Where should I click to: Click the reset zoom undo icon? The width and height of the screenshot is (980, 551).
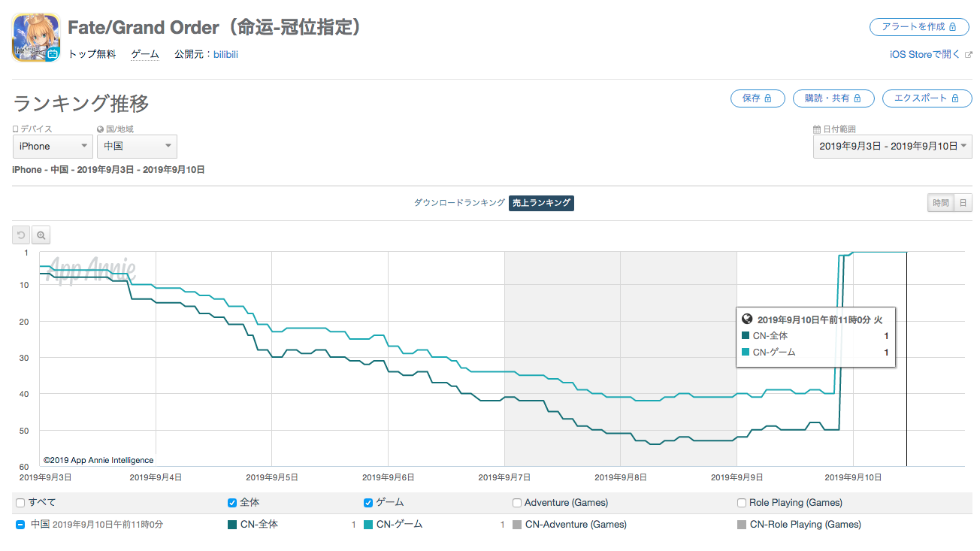(21, 235)
